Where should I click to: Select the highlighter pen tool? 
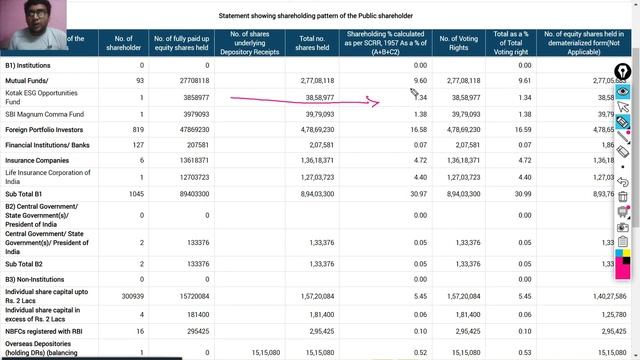[622, 122]
